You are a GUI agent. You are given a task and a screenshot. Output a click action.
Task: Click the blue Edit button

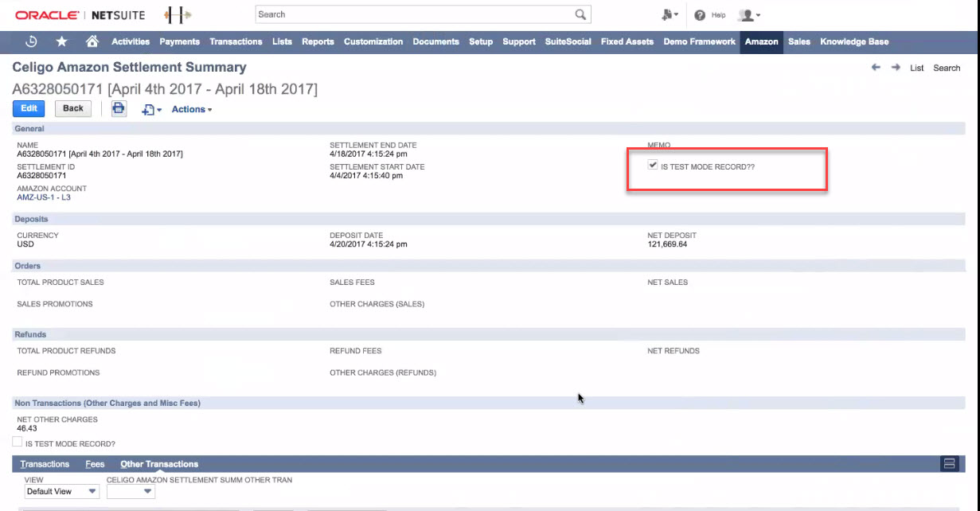tap(29, 109)
